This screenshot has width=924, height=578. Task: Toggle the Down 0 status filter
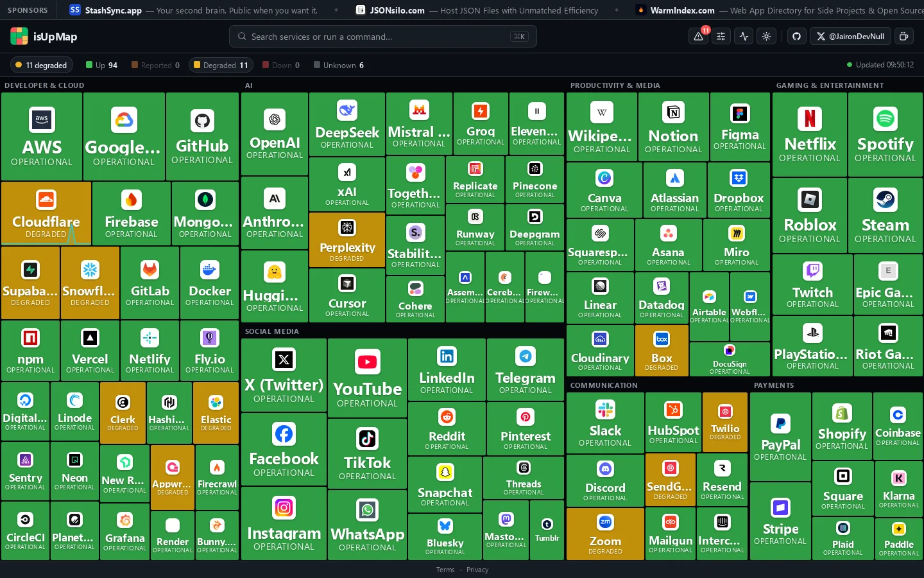click(x=281, y=65)
